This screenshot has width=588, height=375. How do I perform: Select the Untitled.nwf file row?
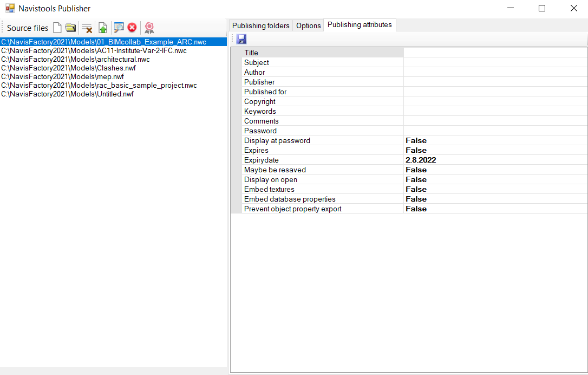coord(113,94)
